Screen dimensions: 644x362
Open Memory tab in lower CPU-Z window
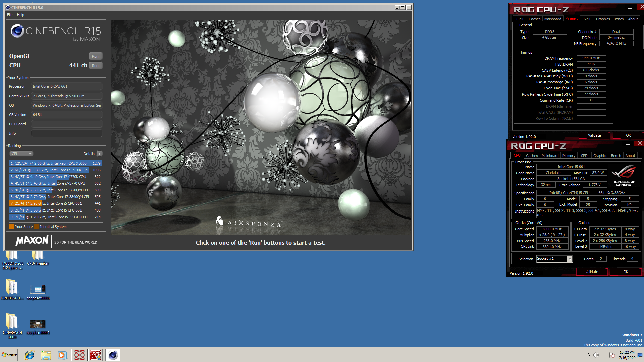(x=569, y=156)
